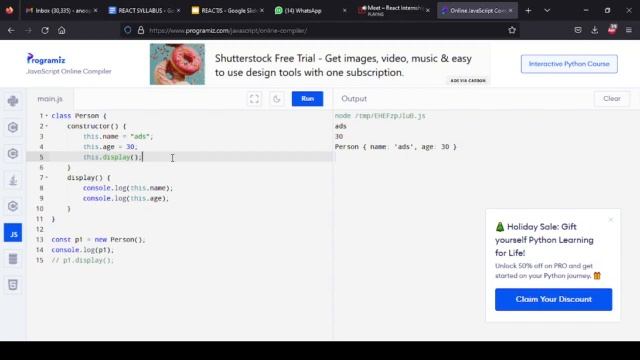Select the main.js file tab
This screenshot has width=640, height=360.
click(50, 99)
